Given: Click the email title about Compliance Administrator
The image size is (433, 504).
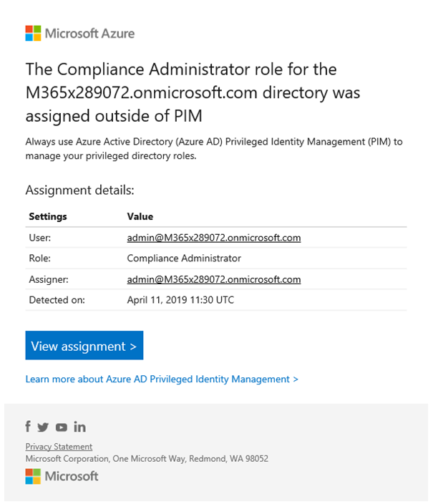Looking at the screenshot, I should 193,92.
